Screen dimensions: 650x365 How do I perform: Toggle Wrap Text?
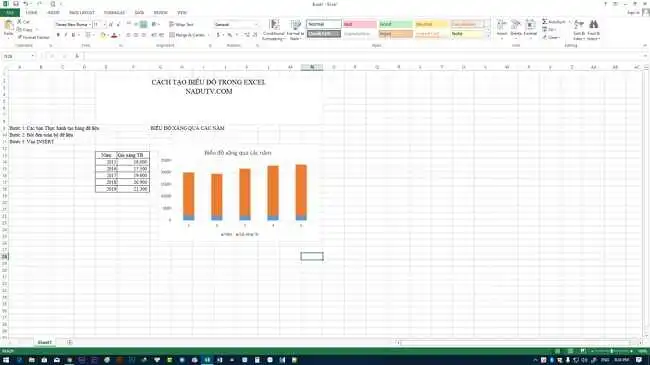click(182, 24)
